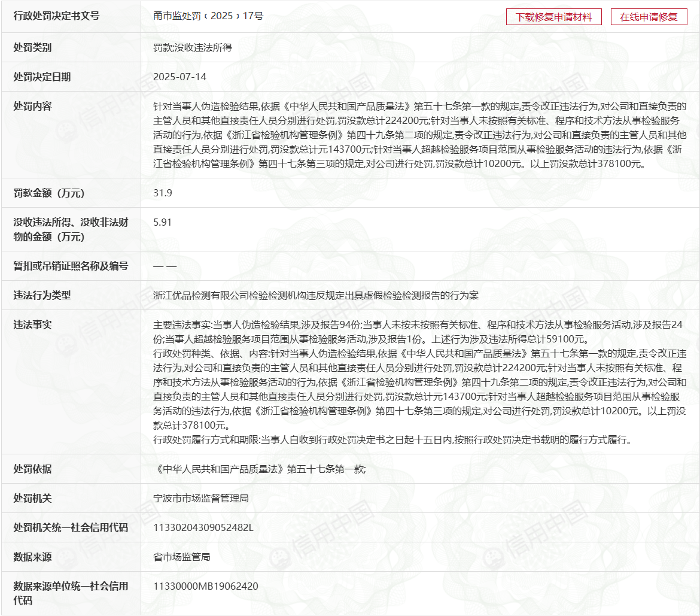Image resolution: width=700 pixels, height=616 pixels.
Task: Click the credit code 11330000MB19062420
Action: 206,587
